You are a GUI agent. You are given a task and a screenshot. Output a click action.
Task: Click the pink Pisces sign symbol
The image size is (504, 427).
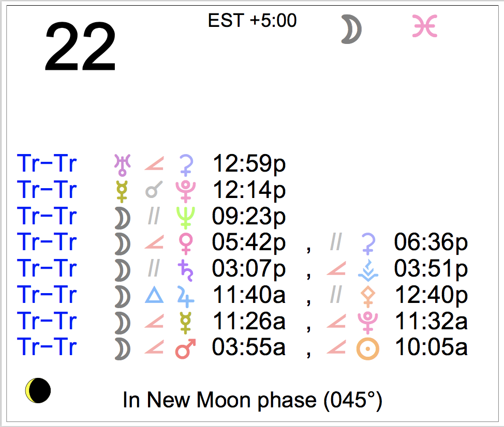[425, 27]
